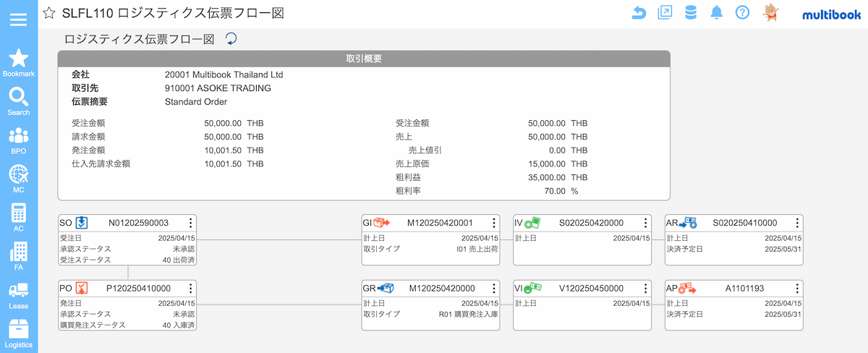Viewport: 868px width, 353px height.
Task: Expand options for SO N01202590003 card
Action: click(190, 224)
